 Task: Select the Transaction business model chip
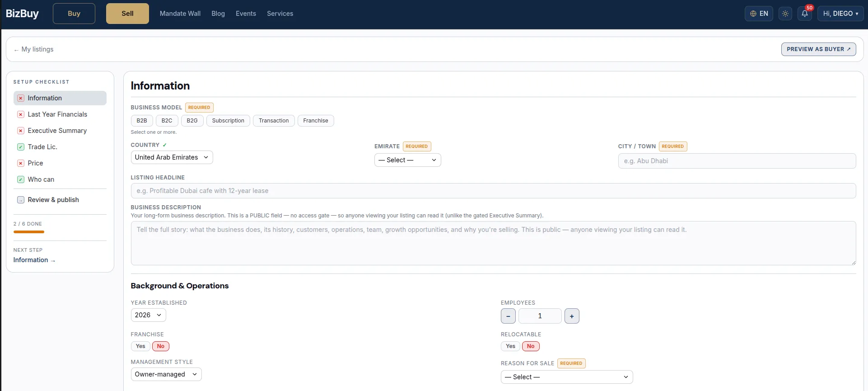click(274, 121)
